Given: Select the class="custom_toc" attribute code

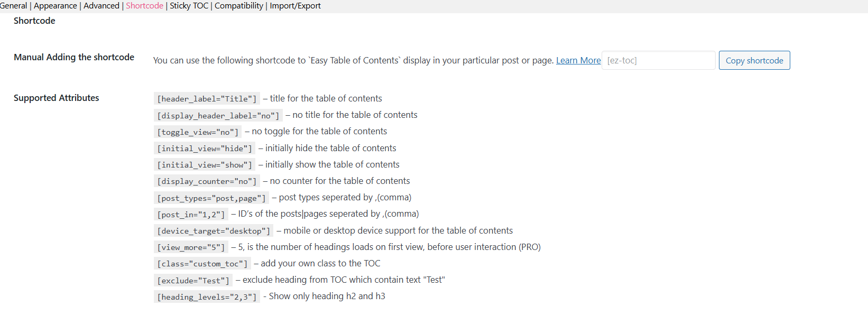Looking at the screenshot, I should coord(202,264).
